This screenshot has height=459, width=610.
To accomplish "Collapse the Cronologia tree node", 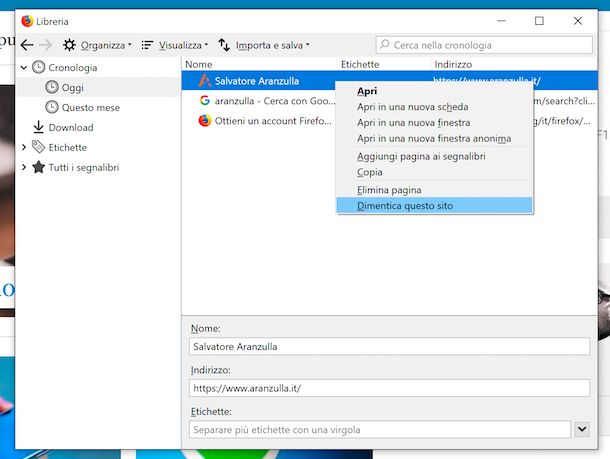I will point(24,68).
